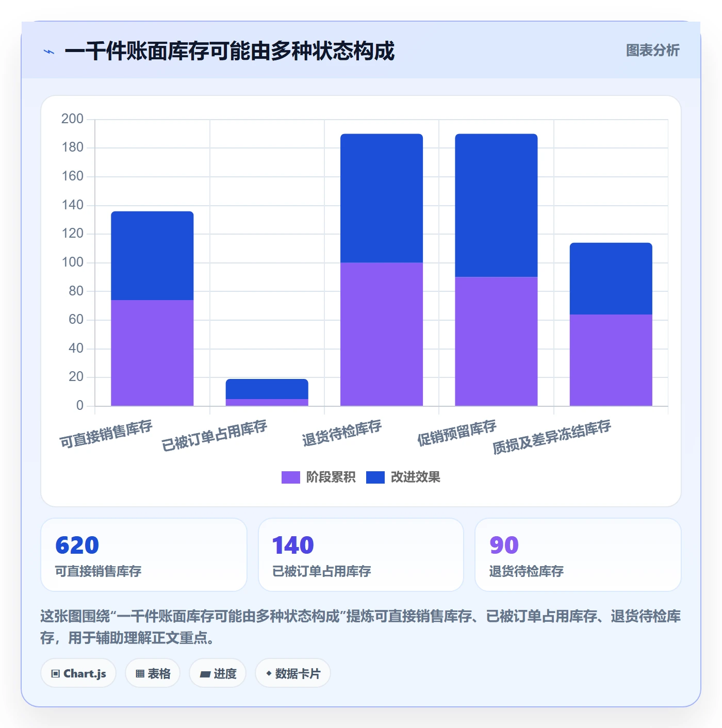Screen dimensions: 722x728
Task: Toggle the 阶段累积 purple legend swatch
Action: (290, 477)
